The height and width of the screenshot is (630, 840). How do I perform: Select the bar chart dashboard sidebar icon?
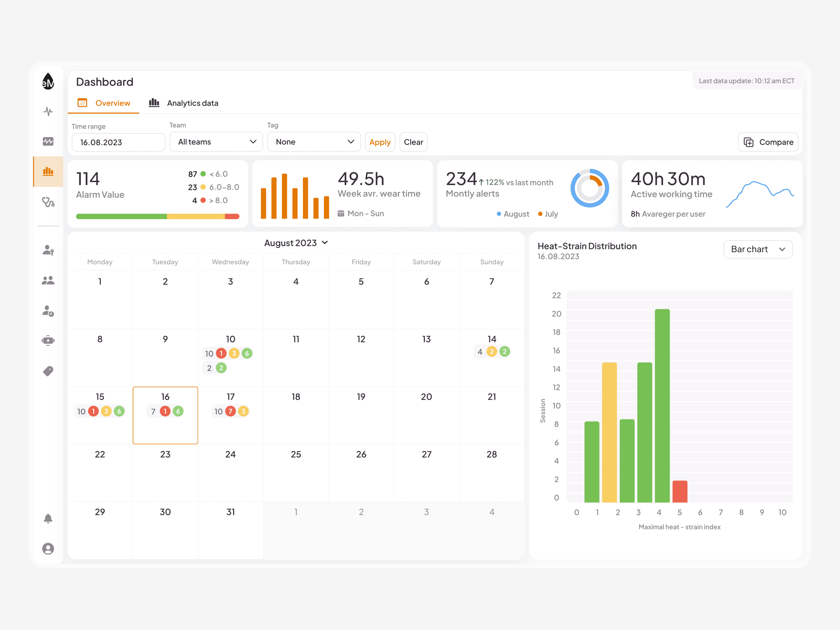[48, 171]
